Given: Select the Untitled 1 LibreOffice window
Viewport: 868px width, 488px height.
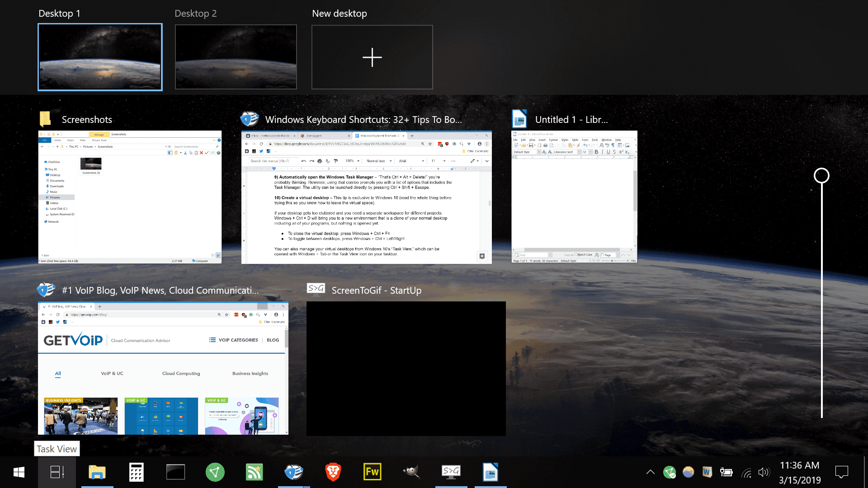Looking at the screenshot, I should [x=574, y=197].
